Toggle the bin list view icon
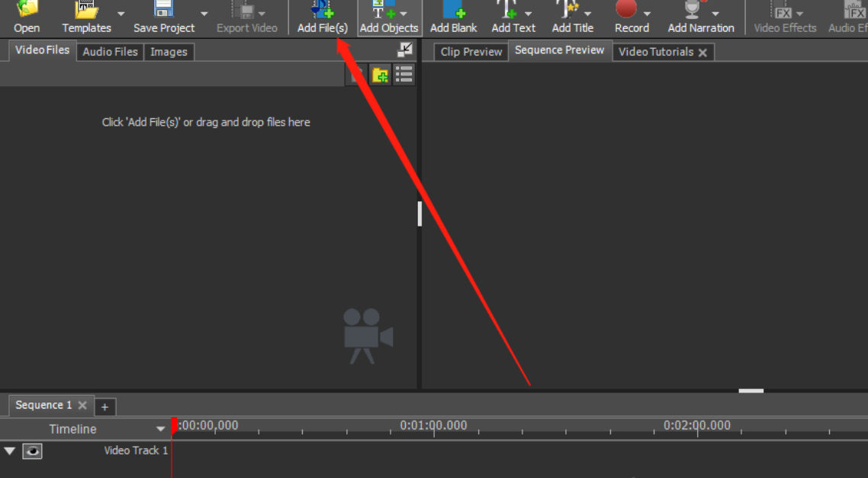Screen dimensions: 868x478 [404, 75]
